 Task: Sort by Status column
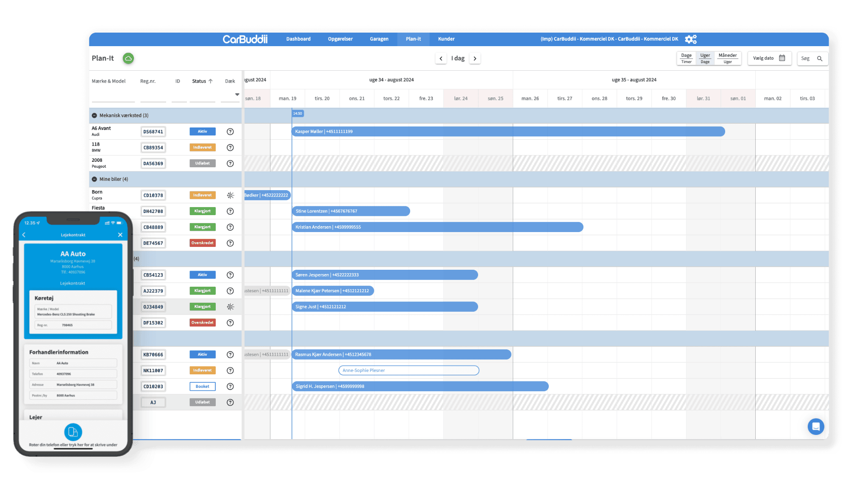pyautogui.click(x=202, y=81)
